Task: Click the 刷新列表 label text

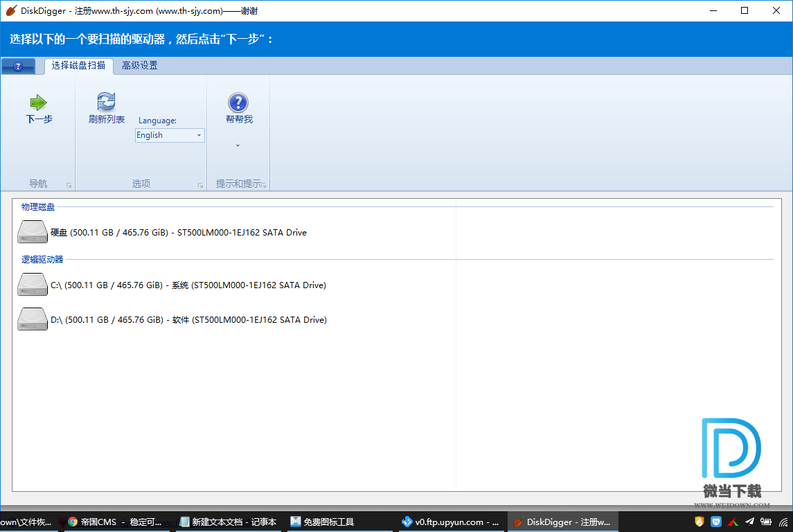Action: 106,119
